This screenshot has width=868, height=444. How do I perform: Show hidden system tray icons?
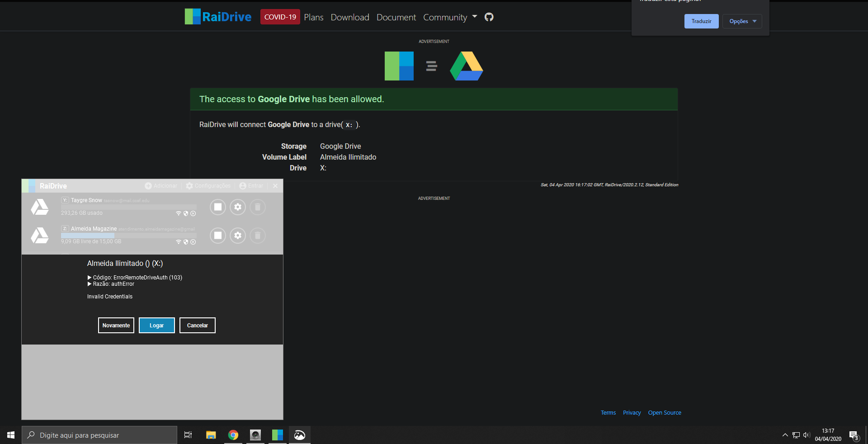point(785,435)
